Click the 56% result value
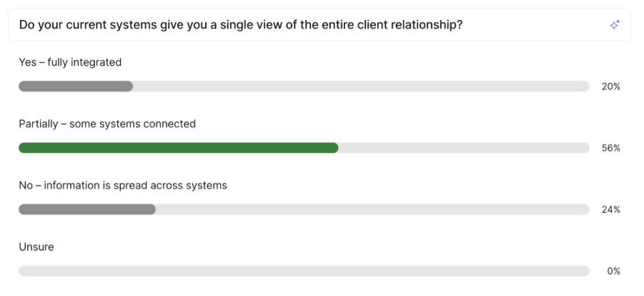The width and height of the screenshot is (644, 296). click(611, 148)
